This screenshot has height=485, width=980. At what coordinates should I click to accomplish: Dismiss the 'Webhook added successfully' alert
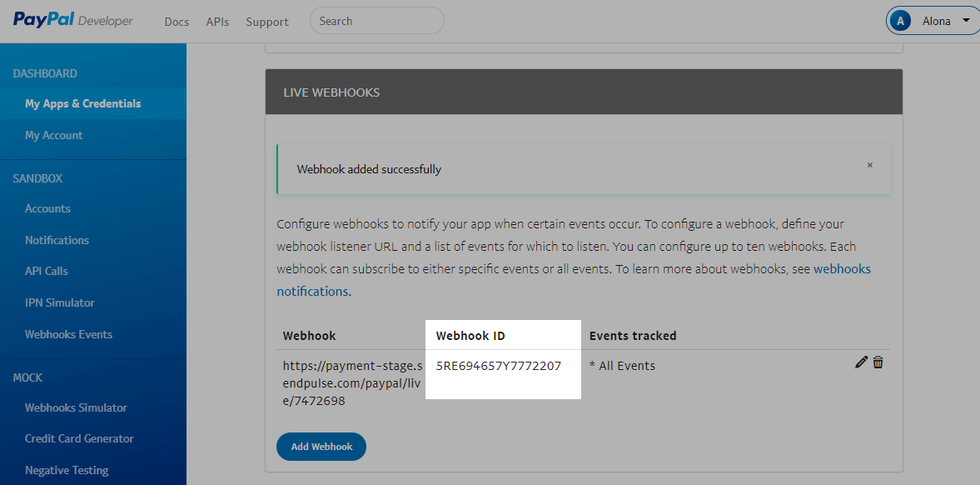tap(869, 165)
